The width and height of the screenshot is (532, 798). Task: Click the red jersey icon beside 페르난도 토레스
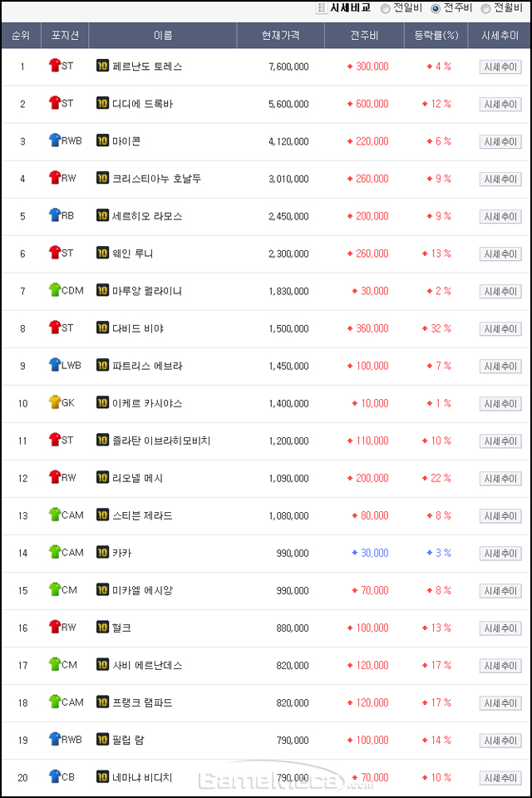(55, 65)
